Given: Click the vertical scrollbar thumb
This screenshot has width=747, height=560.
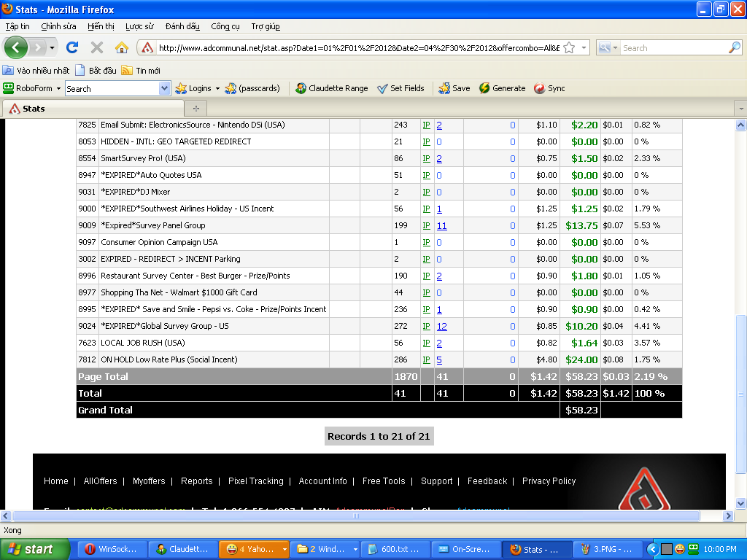Looking at the screenshot, I should pos(741,394).
